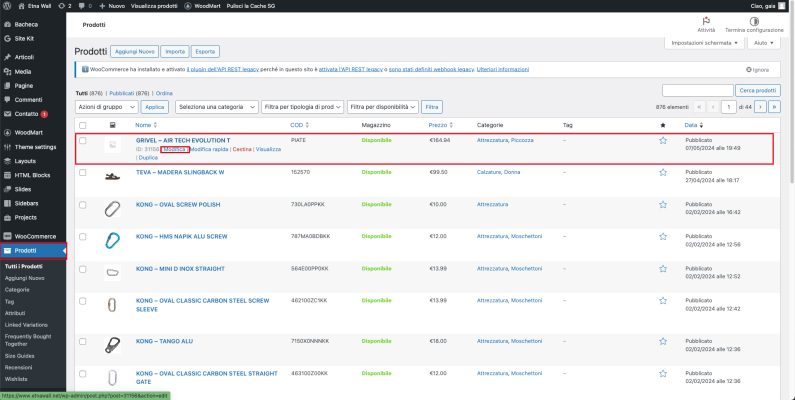Sort products by COD column
Image resolution: width=795 pixels, height=400 pixels.
300,125
